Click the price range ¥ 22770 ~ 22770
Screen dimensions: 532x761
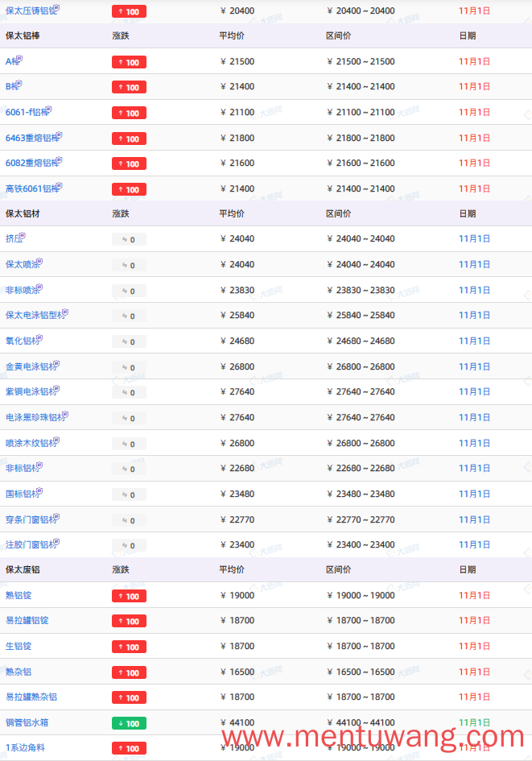(x=361, y=519)
